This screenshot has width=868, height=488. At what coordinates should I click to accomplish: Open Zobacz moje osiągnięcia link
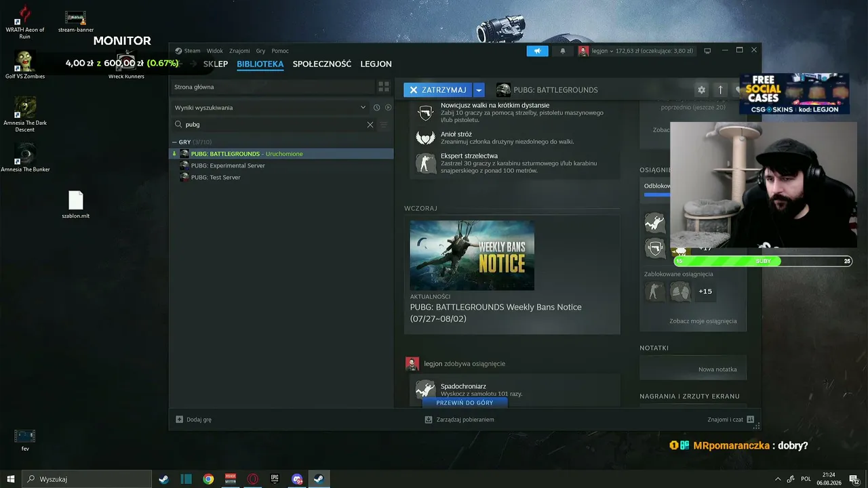(x=703, y=321)
